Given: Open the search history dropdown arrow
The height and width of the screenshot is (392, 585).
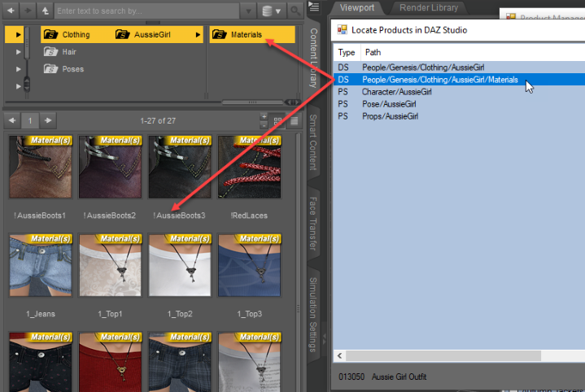Looking at the screenshot, I should point(248,12).
